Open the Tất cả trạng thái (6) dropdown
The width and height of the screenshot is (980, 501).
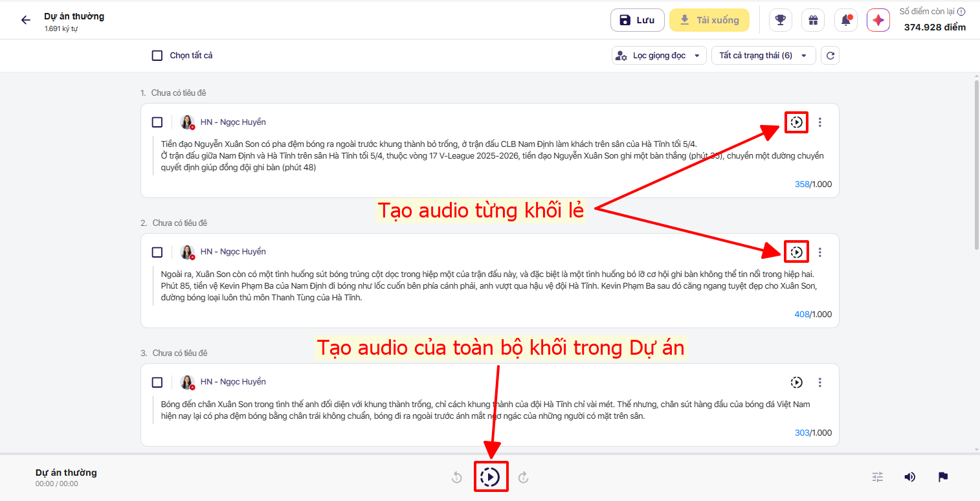click(763, 56)
